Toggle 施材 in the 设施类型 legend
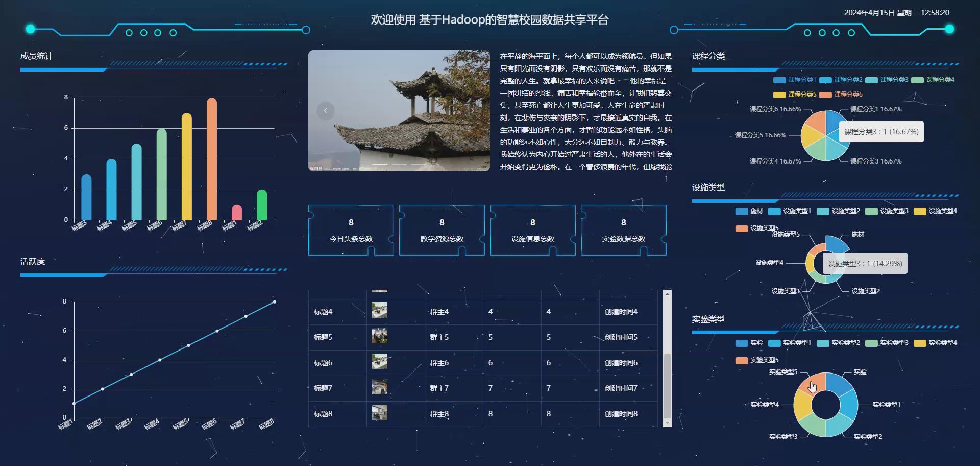The width and height of the screenshot is (980, 466). (749, 211)
